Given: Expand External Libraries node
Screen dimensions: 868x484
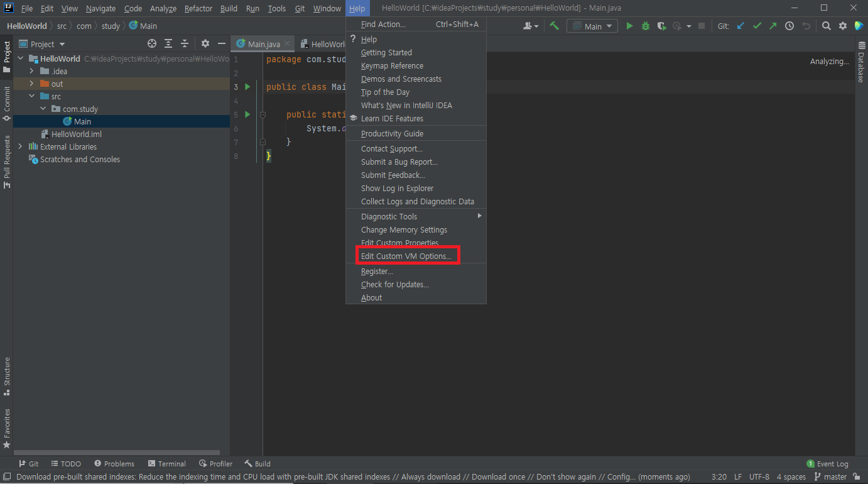Looking at the screenshot, I should point(21,146).
